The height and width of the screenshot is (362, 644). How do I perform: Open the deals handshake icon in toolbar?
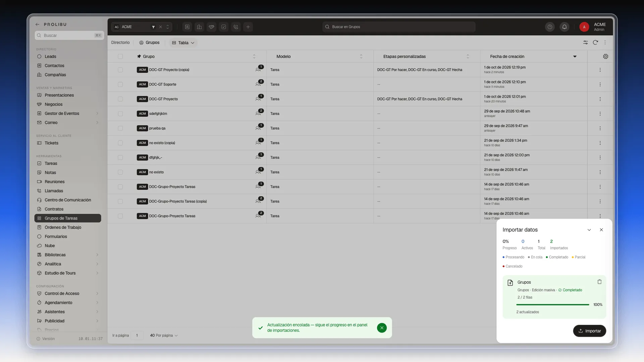pyautogui.click(x=211, y=27)
